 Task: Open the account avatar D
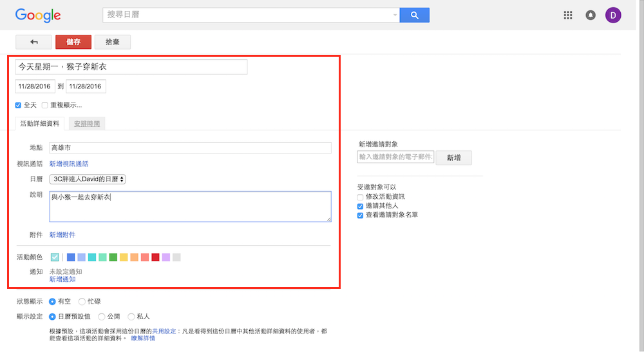point(613,15)
